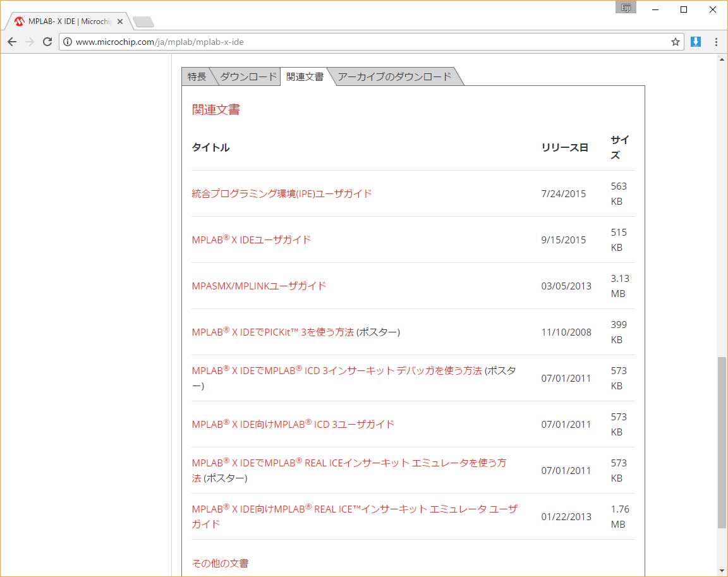
Task: Click the release date 9/15/2015
Action: click(x=564, y=240)
